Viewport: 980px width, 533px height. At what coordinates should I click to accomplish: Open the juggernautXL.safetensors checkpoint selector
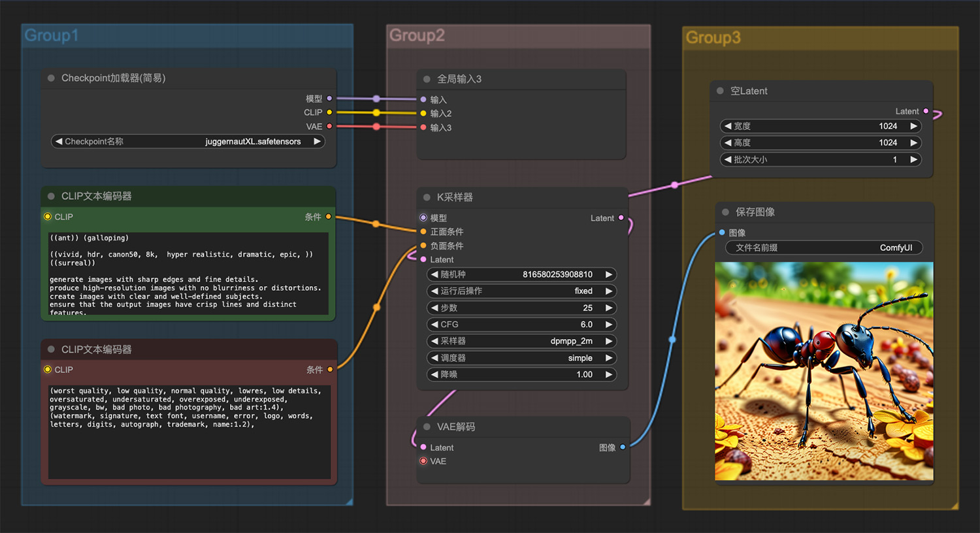click(188, 141)
